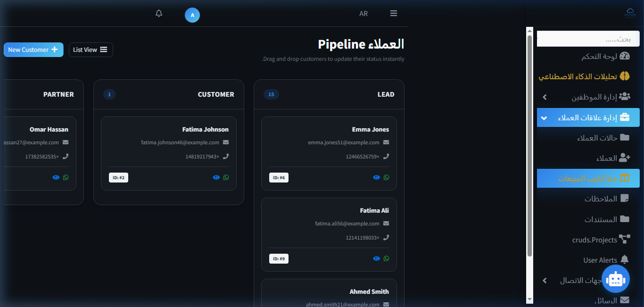Click the sidebar vertical scrollbar thumb
Viewport: 644px width, 307px height.
click(529, 146)
